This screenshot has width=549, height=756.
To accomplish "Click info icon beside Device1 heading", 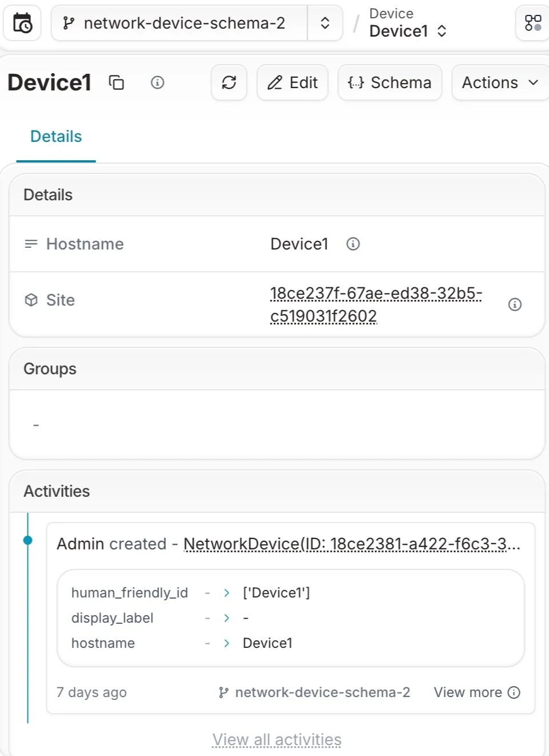I will point(157,83).
